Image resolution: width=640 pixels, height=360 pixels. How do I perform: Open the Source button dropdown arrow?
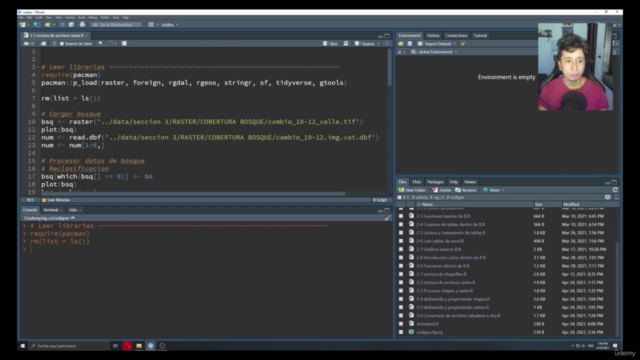(378, 44)
